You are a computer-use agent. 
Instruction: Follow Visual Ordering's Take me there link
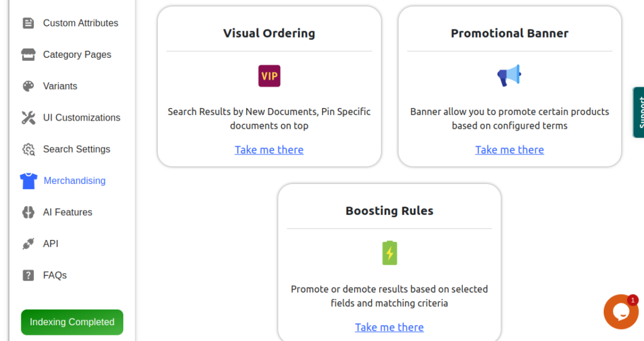click(269, 149)
